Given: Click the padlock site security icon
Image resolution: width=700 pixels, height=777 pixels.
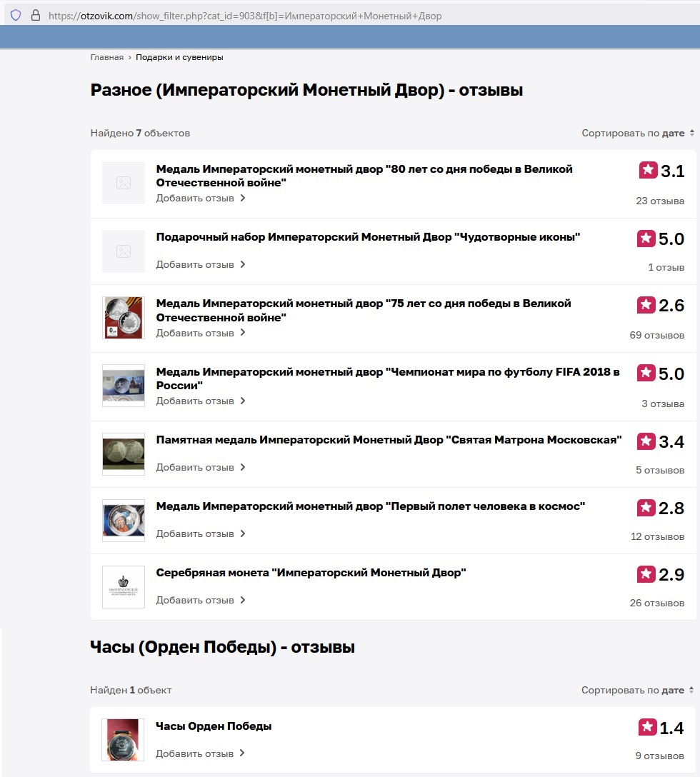Looking at the screenshot, I should tap(36, 16).
